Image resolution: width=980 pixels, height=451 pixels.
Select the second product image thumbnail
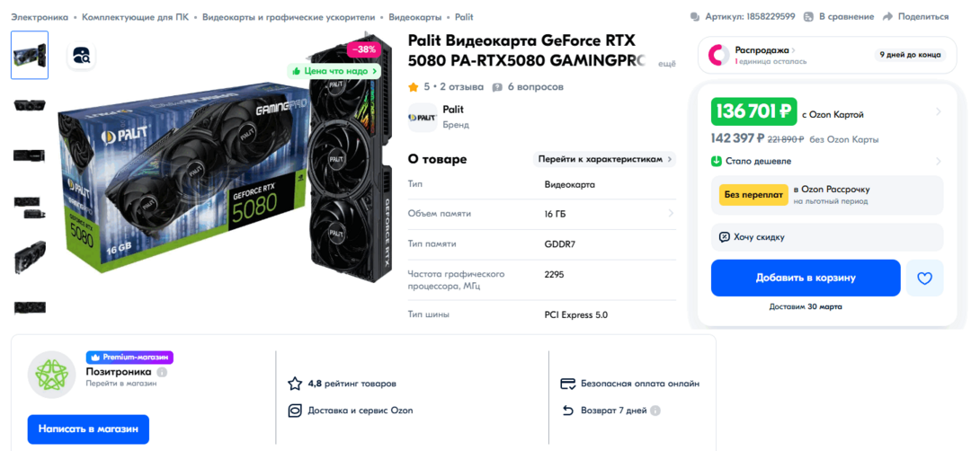click(x=30, y=105)
